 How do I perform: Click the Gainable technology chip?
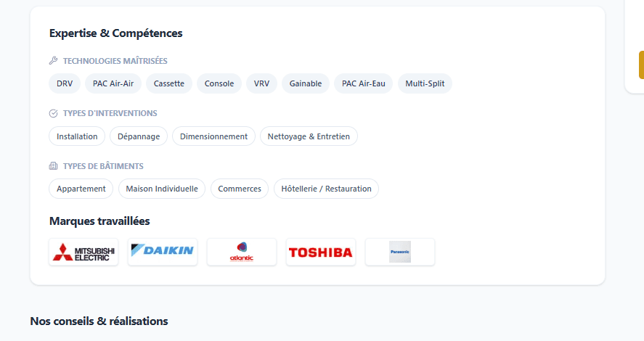[306, 83]
